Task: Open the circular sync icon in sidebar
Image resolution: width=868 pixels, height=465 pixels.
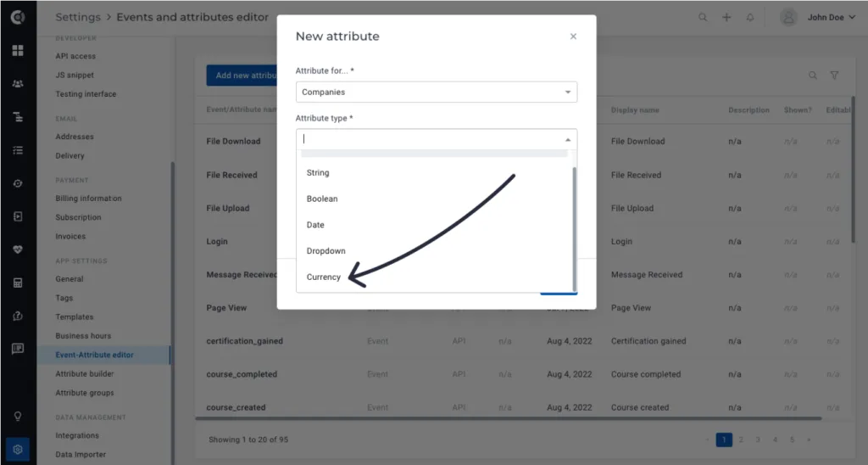Action: (x=18, y=183)
